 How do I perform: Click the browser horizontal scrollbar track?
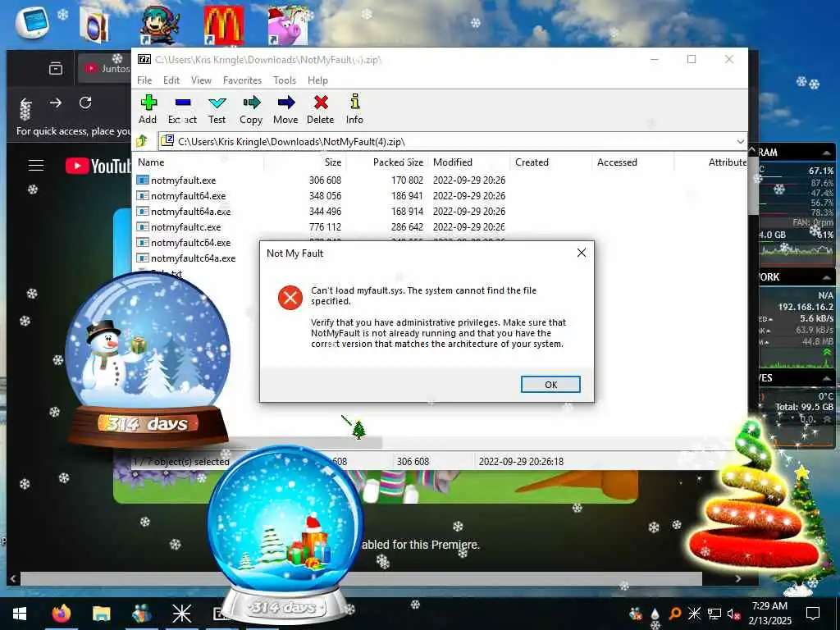361,578
